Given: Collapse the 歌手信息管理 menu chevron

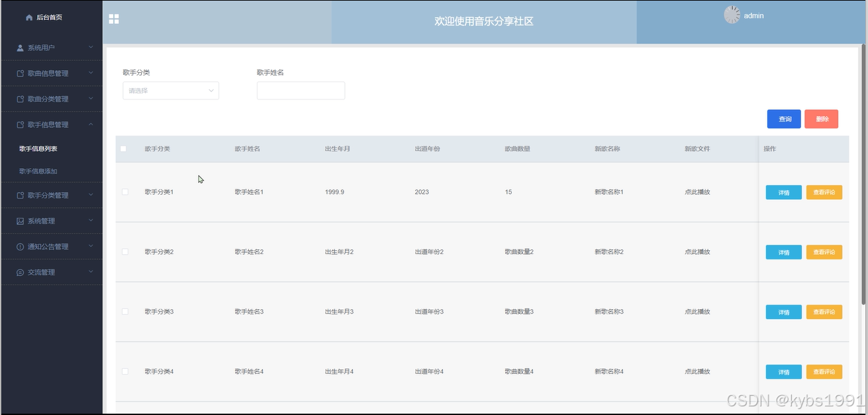Looking at the screenshot, I should tap(91, 124).
